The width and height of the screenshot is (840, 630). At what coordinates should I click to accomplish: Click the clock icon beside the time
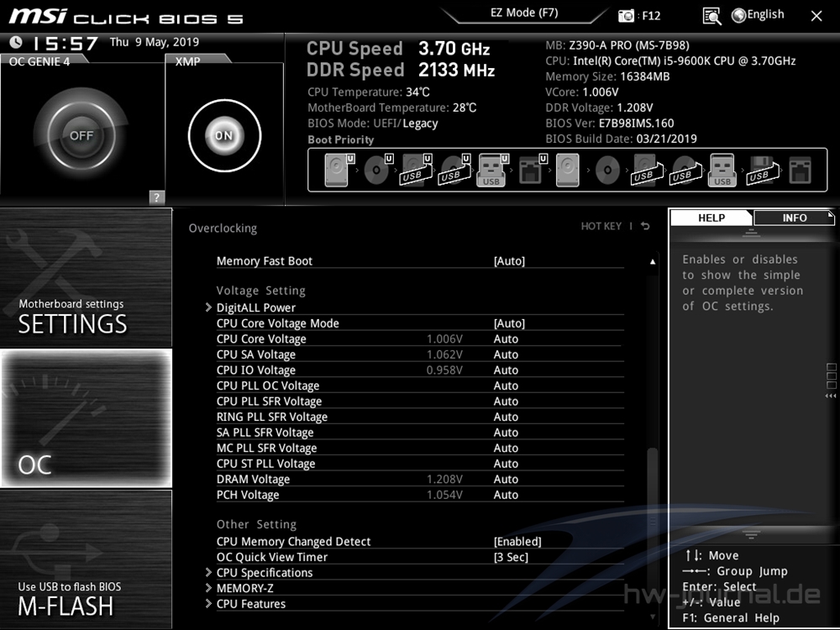(x=16, y=42)
